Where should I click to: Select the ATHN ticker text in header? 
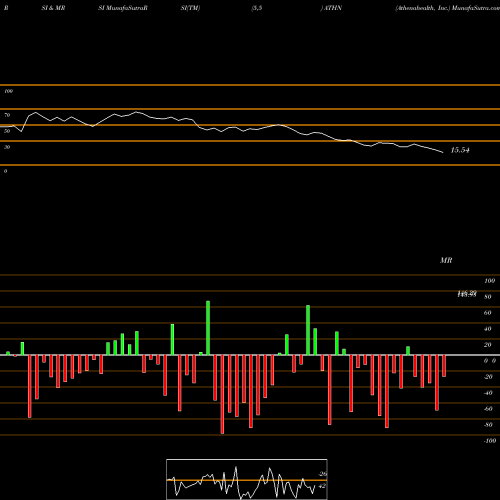click(333, 8)
